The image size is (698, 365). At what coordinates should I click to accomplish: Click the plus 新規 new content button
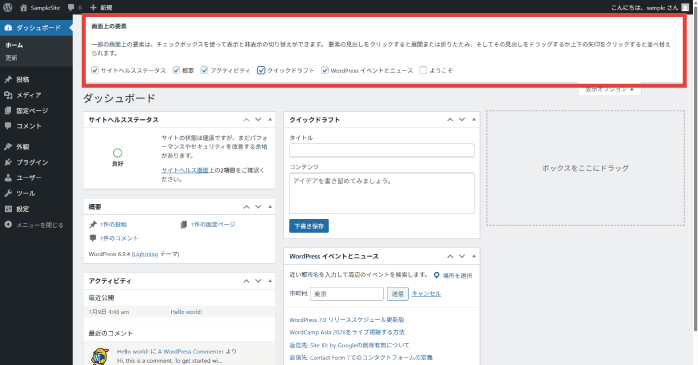(101, 8)
